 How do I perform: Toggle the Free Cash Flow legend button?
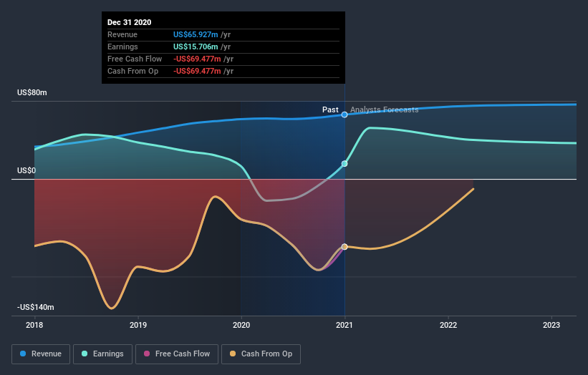point(177,354)
